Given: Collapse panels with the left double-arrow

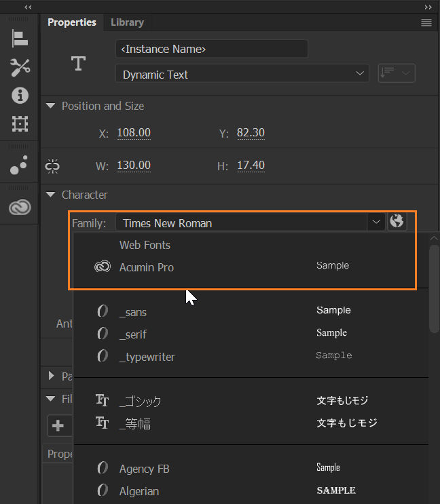Looking at the screenshot, I should [28, 7].
